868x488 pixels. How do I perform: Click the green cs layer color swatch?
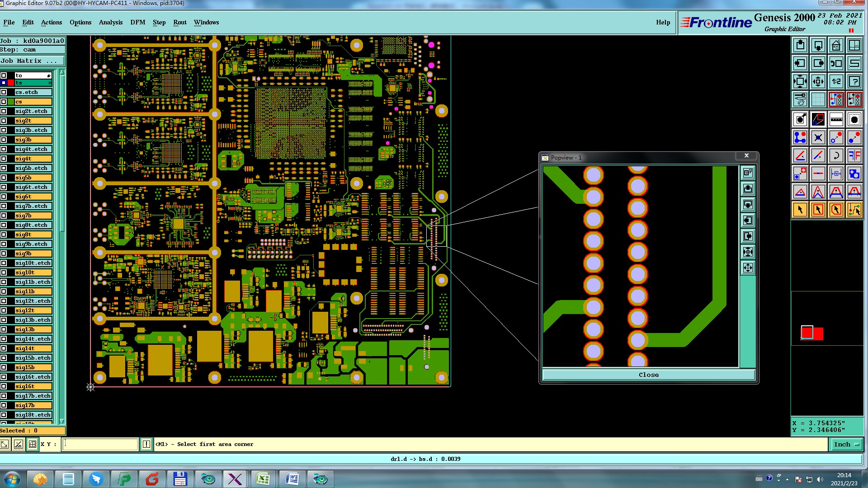click(x=10, y=102)
